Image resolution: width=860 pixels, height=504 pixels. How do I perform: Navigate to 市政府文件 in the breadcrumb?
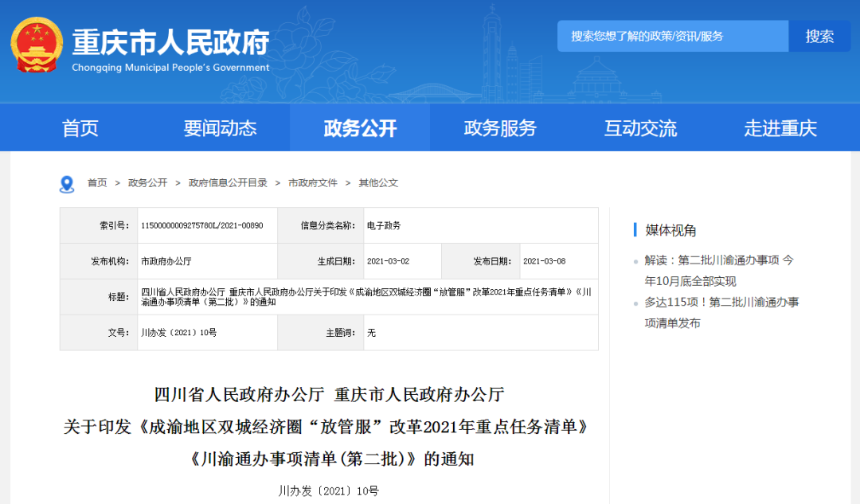point(313,183)
